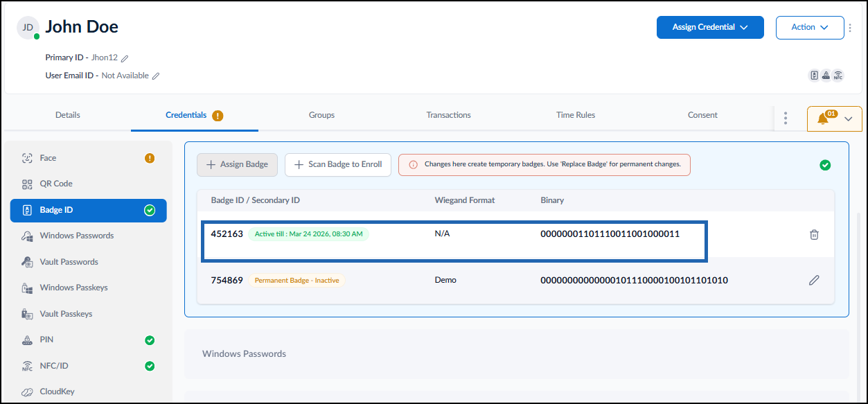Switch to the Time Rules tab
Image resolution: width=868 pixels, height=404 pixels.
pyautogui.click(x=576, y=115)
